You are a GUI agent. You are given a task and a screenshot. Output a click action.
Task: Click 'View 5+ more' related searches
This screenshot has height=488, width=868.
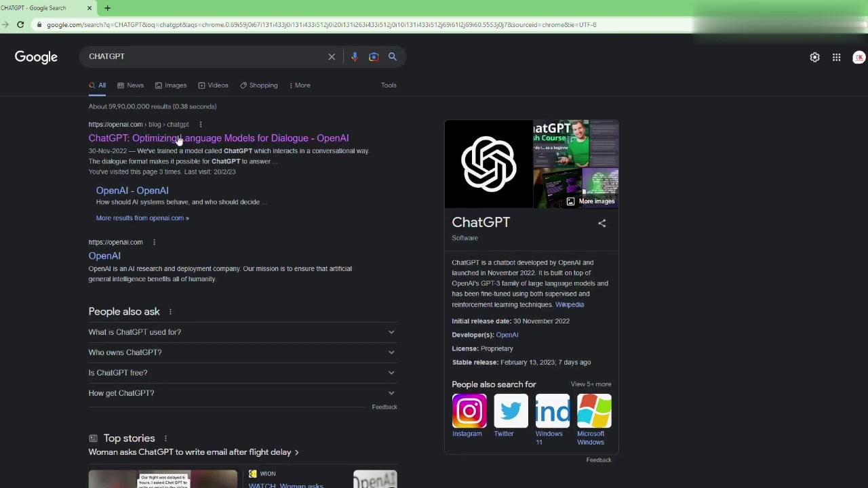click(591, 384)
